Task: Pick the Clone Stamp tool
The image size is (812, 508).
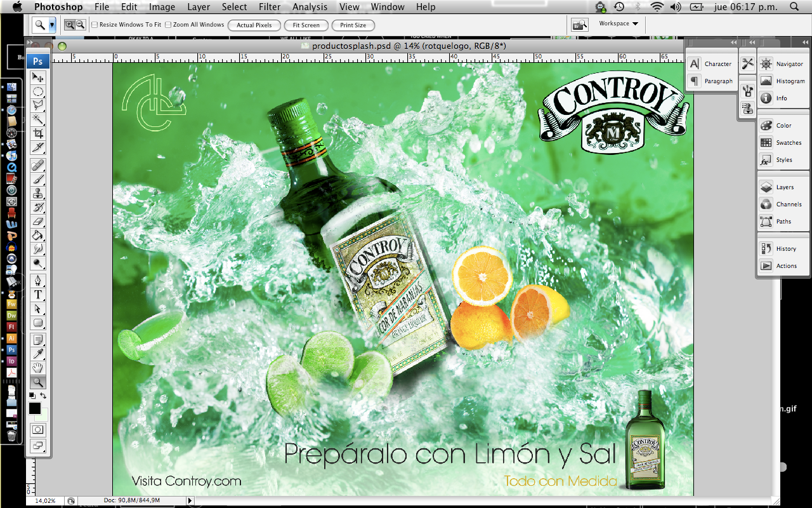Action: tap(38, 194)
